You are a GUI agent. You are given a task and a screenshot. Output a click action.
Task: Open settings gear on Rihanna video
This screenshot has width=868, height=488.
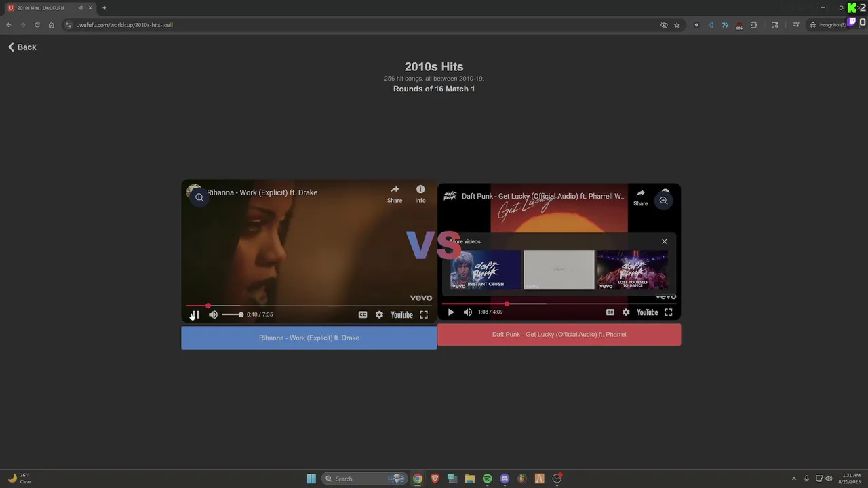click(x=379, y=314)
